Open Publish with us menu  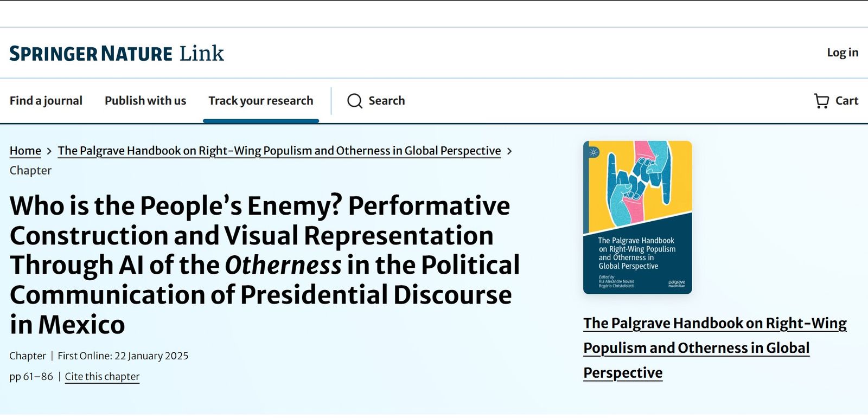(x=145, y=101)
